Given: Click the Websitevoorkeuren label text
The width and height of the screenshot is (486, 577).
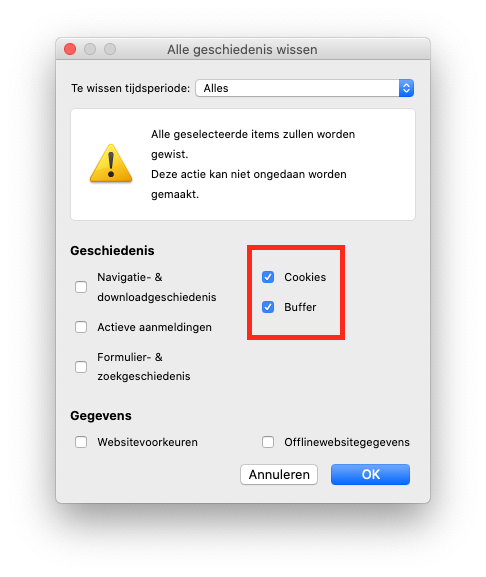Looking at the screenshot, I should click(x=147, y=442).
